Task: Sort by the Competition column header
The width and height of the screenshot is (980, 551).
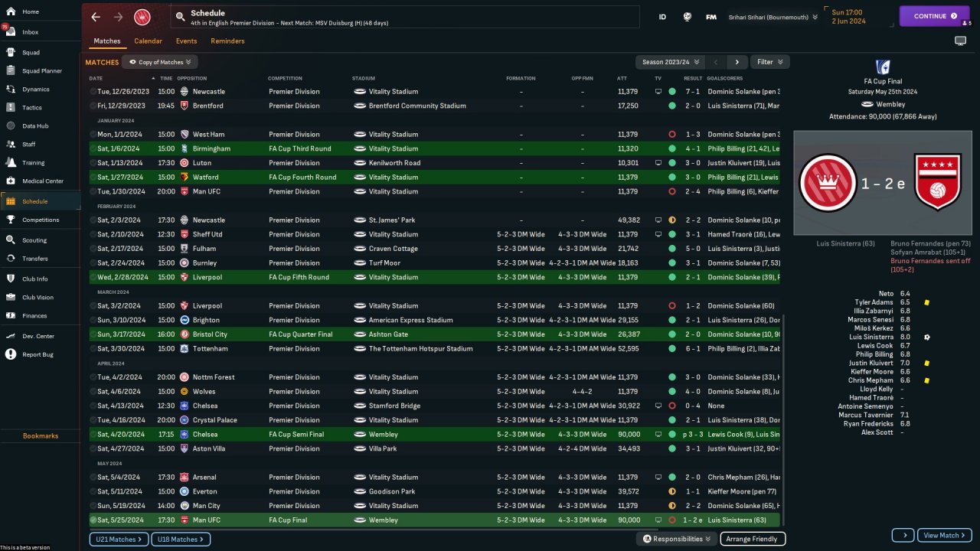Action: click(x=285, y=78)
